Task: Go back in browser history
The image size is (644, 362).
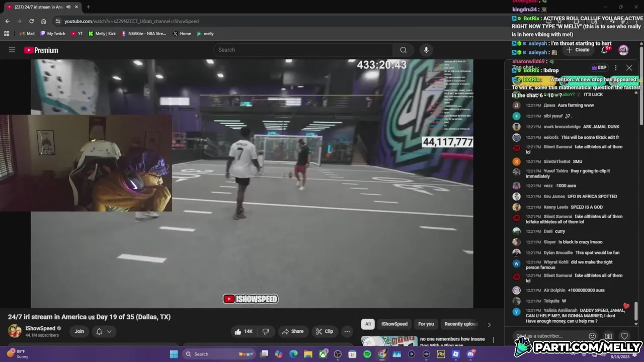Action: click(7, 21)
